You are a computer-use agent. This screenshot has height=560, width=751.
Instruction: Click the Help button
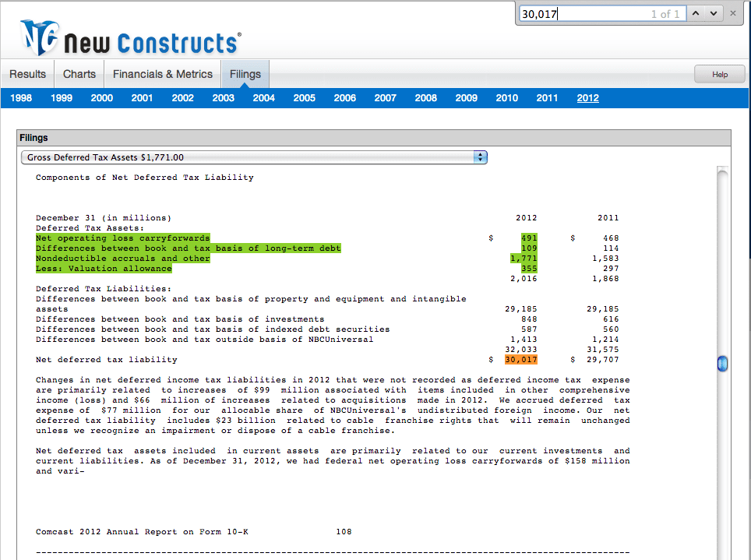tap(719, 74)
